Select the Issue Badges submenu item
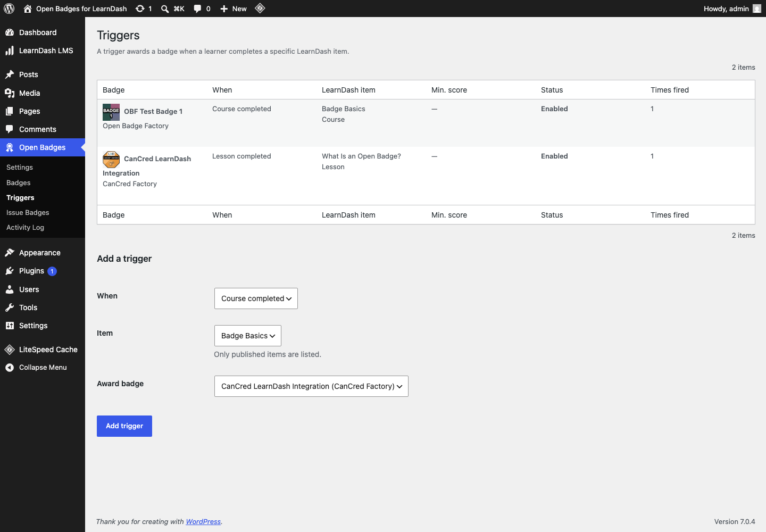 (x=28, y=213)
